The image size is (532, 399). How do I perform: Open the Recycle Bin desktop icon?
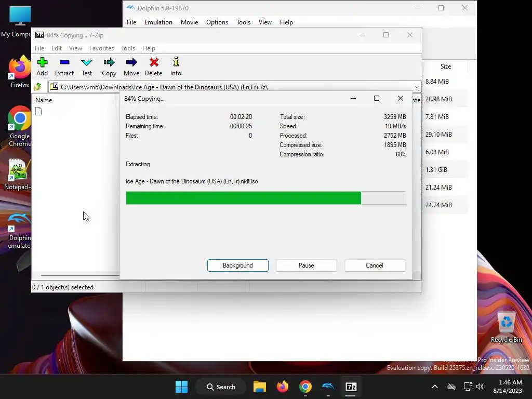(x=506, y=327)
